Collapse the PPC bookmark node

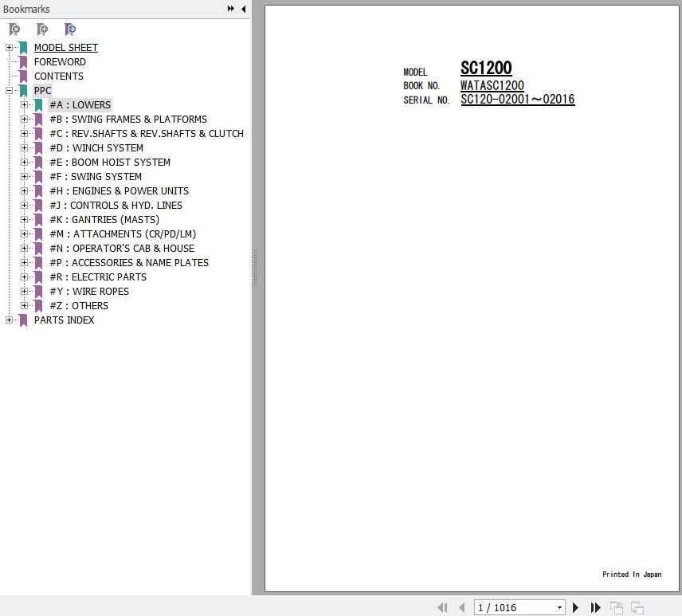click(9, 91)
